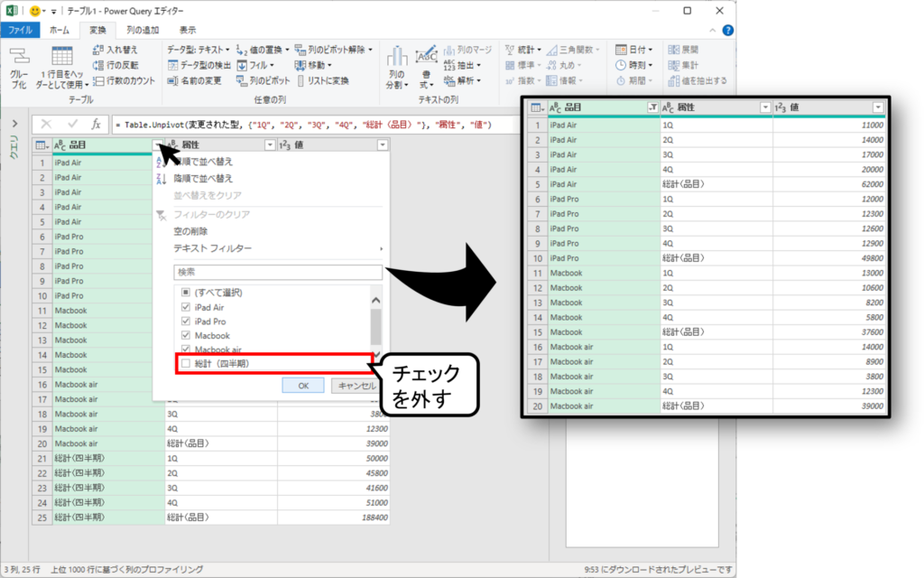The image size is (924, 578).
Task: Click Cancel (キャンセル) in the filter dropdown
Action: [x=356, y=385]
